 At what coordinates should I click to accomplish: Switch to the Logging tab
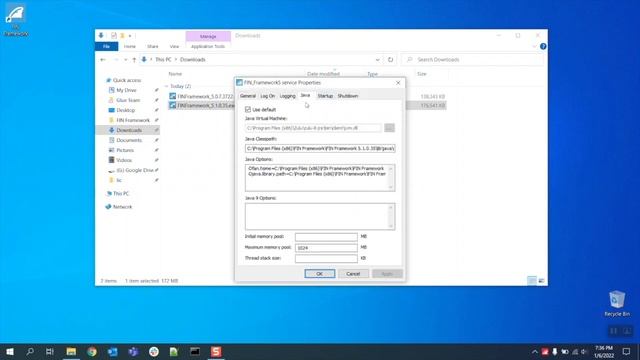[x=287, y=96]
